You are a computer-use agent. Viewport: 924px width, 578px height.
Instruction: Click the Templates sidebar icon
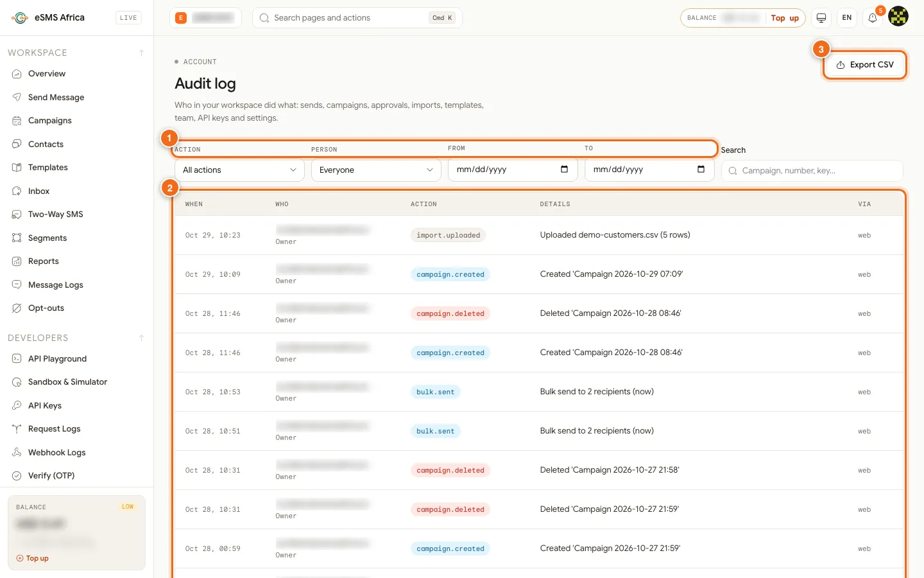[17, 168]
